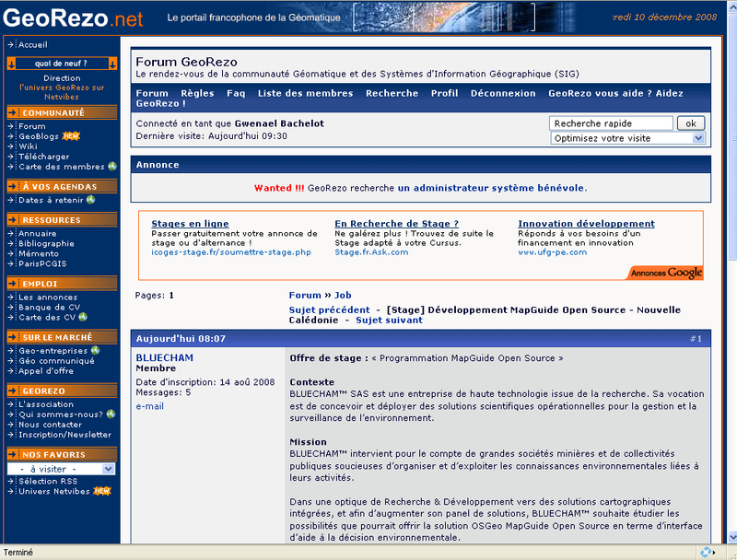The image size is (737, 560).
Task: Open the 'Optimisez votre visite' dropdown
Action: click(x=627, y=138)
